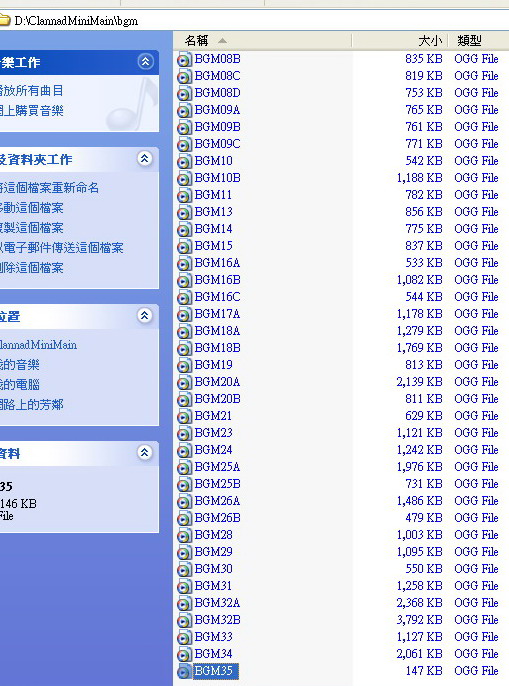Select the BGM25A file icon
509x686 pixels.
184,467
